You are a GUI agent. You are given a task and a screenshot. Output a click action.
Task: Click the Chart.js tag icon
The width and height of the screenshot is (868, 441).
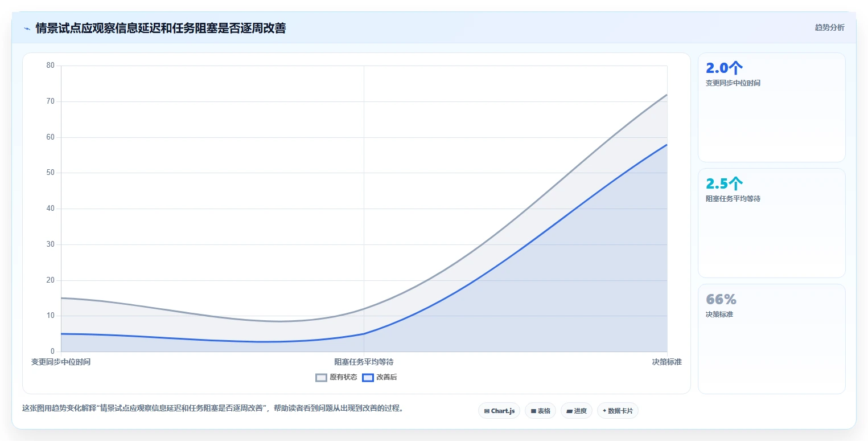487,411
